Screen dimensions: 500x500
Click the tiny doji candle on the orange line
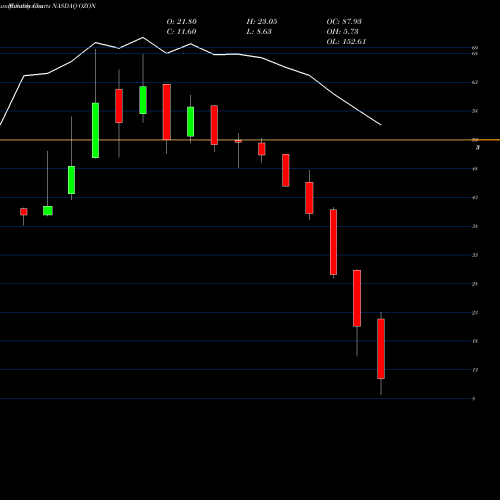click(238, 141)
